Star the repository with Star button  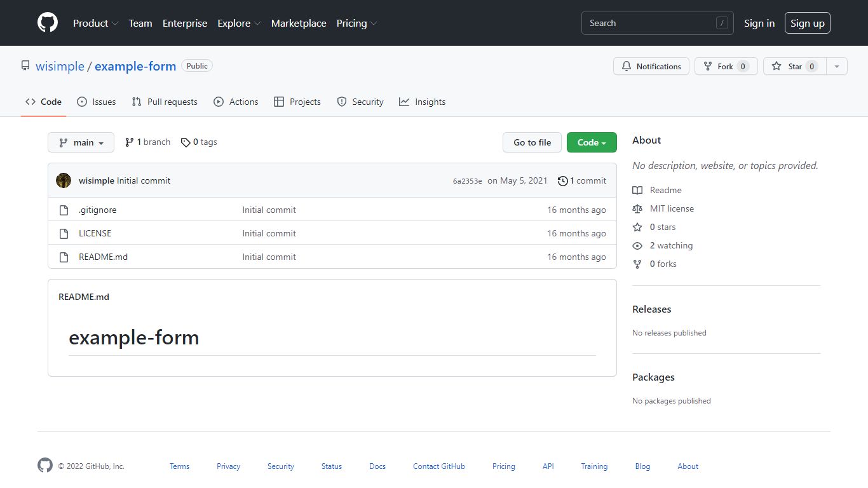pos(795,66)
